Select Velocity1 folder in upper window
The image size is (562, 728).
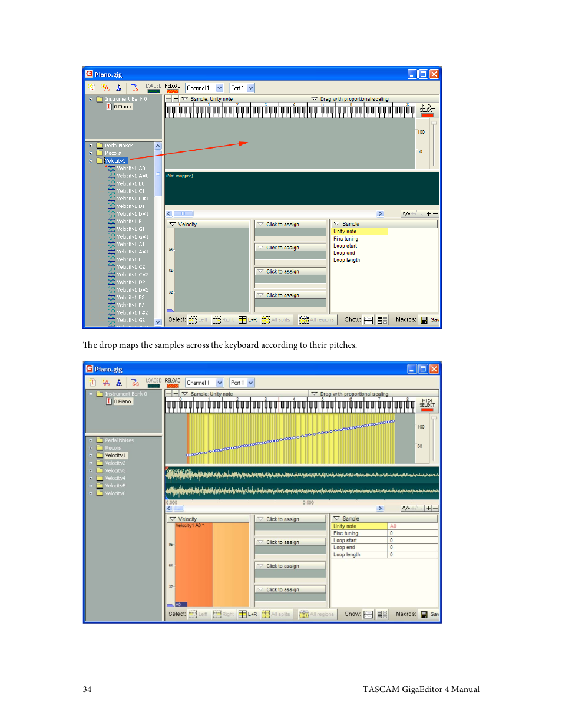[115, 161]
